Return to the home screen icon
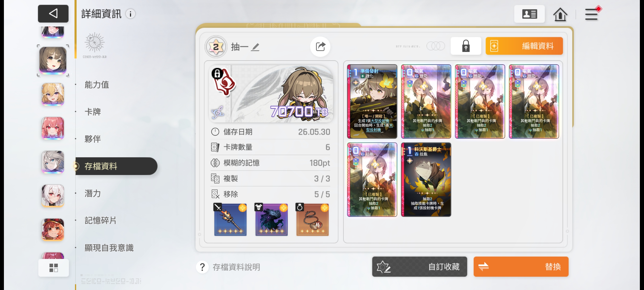The height and width of the screenshot is (290, 644). [x=560, y=14]
